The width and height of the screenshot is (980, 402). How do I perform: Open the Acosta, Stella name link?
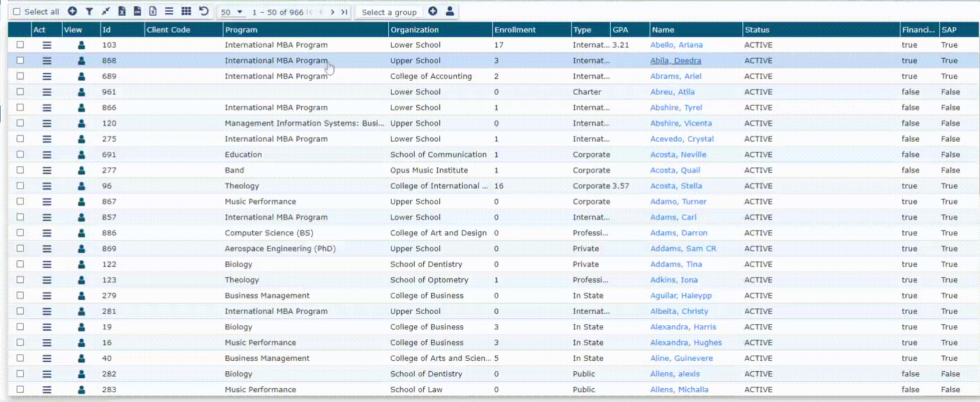[676, 186]
